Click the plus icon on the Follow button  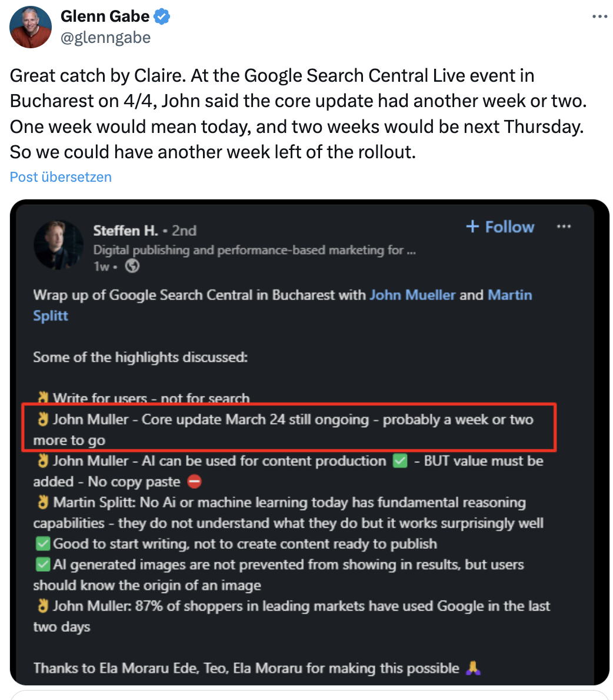[x=472, y=226]
